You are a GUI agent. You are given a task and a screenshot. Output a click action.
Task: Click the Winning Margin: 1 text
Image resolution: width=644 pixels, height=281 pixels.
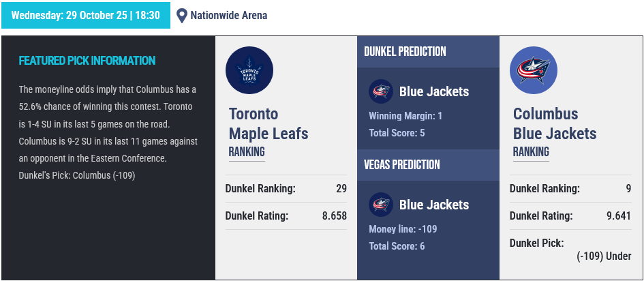(x=405, y=116)
